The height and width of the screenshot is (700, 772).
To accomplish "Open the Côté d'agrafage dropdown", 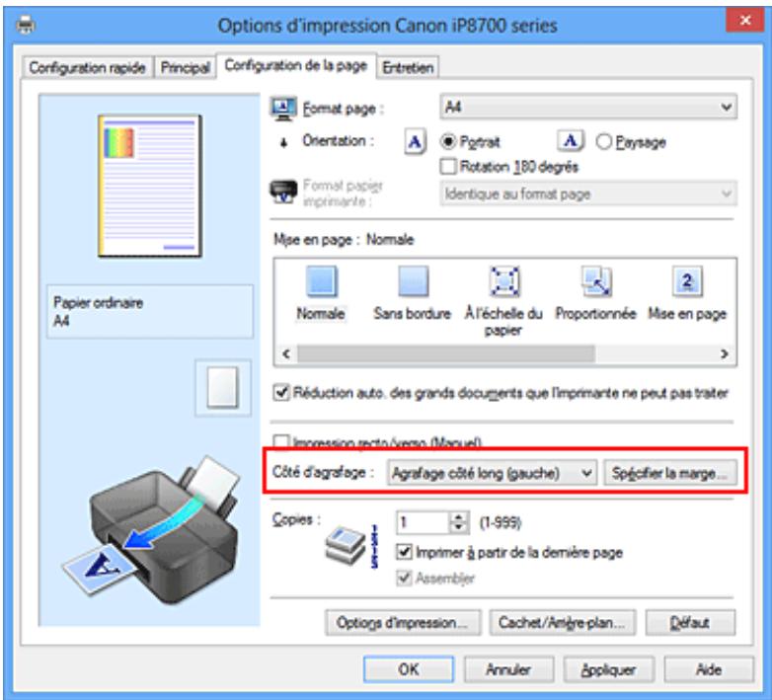I will coord(492,473).
